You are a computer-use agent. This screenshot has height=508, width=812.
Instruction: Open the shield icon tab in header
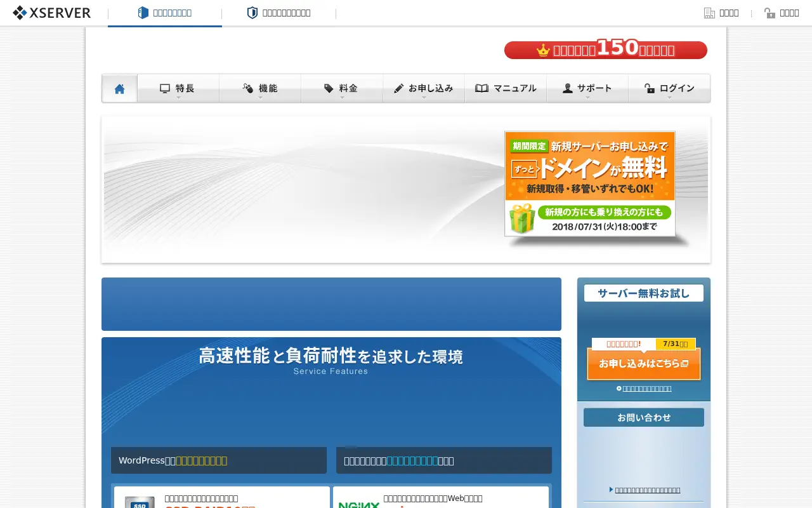[x=278, y=13]
